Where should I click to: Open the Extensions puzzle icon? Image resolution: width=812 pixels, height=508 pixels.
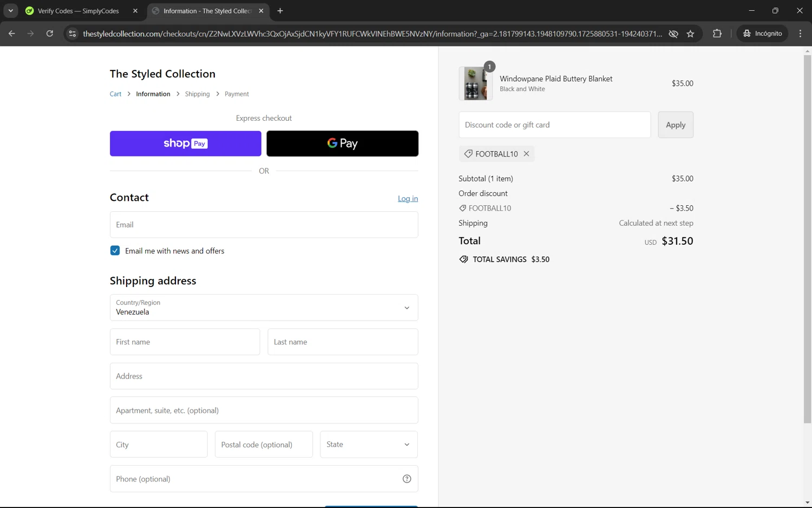(717, 34)
